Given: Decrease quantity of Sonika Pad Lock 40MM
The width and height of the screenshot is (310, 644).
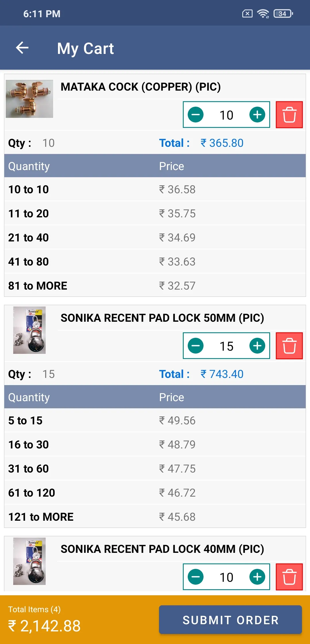Looking at the screenshot, I should pos(195,577).
